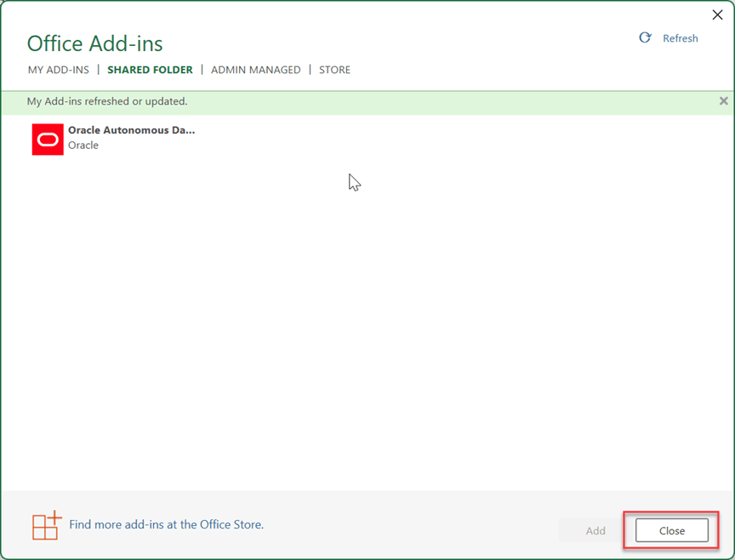The width and height of the screenshot is (735, 560).
Task: Close the Office Add-ins dialog with the X
Action: [717, 14]
